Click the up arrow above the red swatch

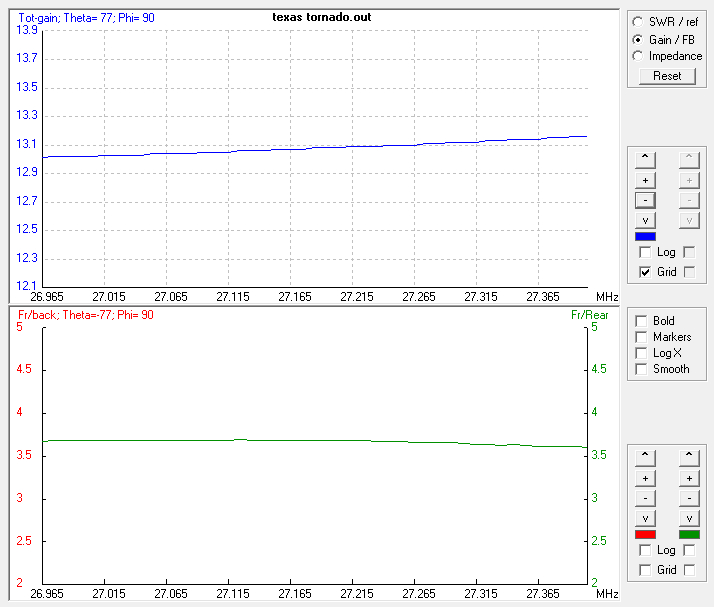646,456
